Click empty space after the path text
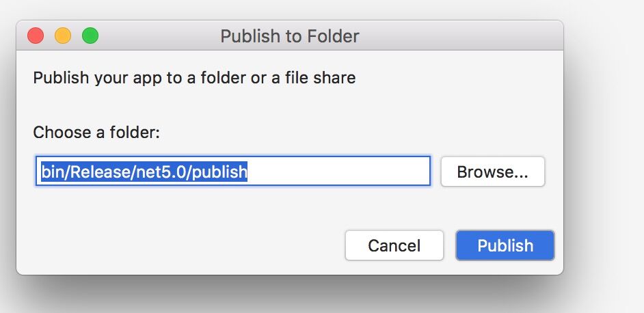644x313 pixels. [342, 172]
